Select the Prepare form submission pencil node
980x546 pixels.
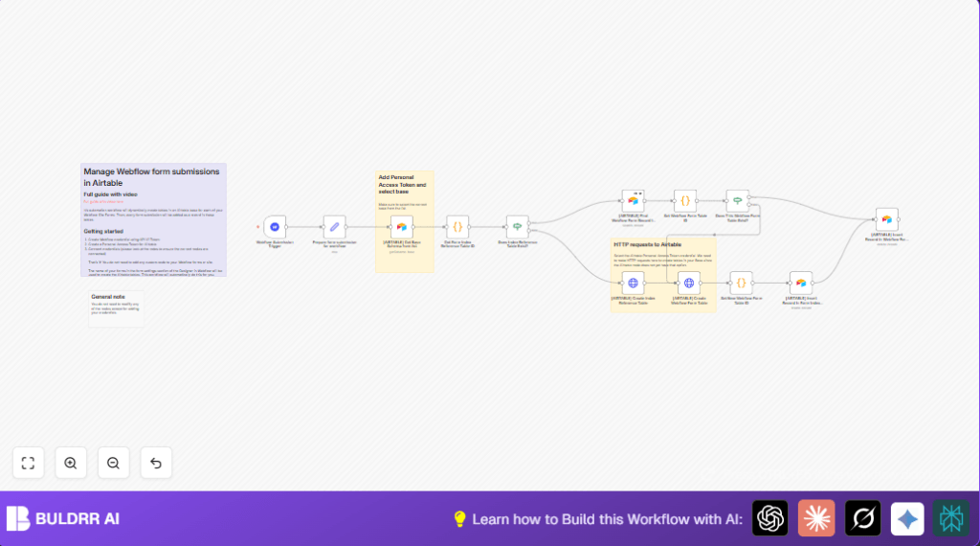pyautogui.click(x=334, y=227)
